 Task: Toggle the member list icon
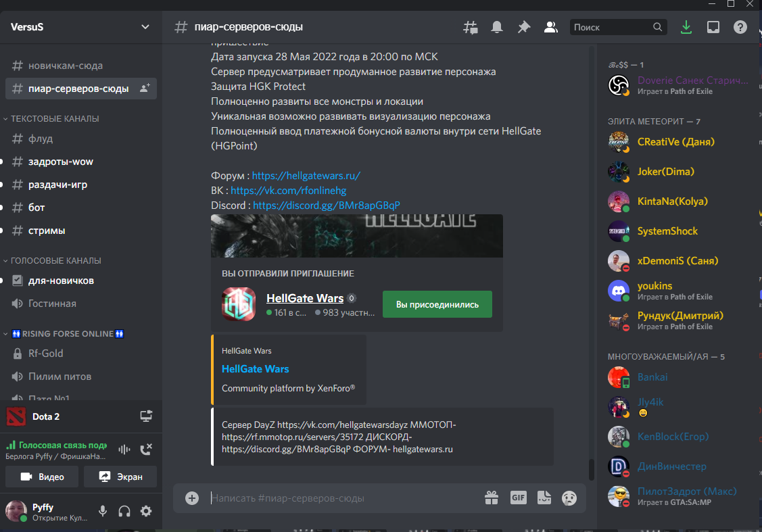point(550,27)
